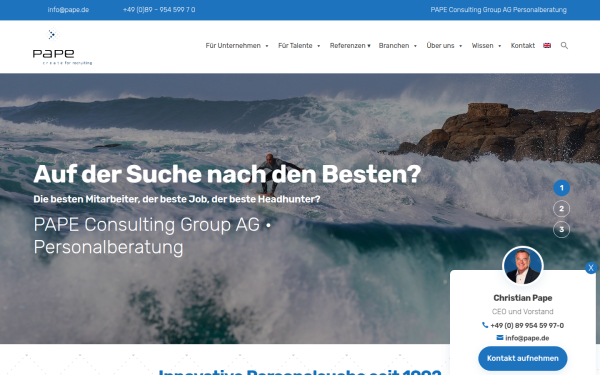Click the name Christian Pape in the card
600x375 pixels.
pos(523,298)
